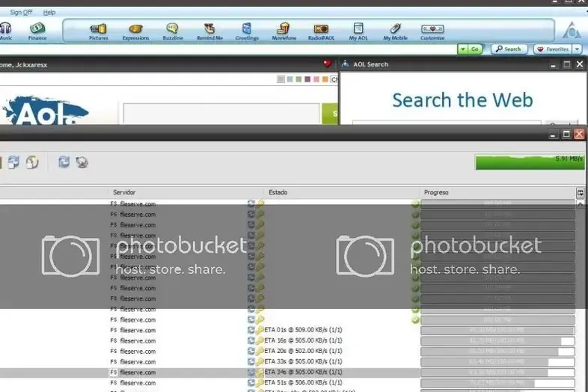Viewport: 588px width, 392px height.
Task: Click refresh icon in the ETA 51s row
Action: pyautogui.click(x=251, y=382)
